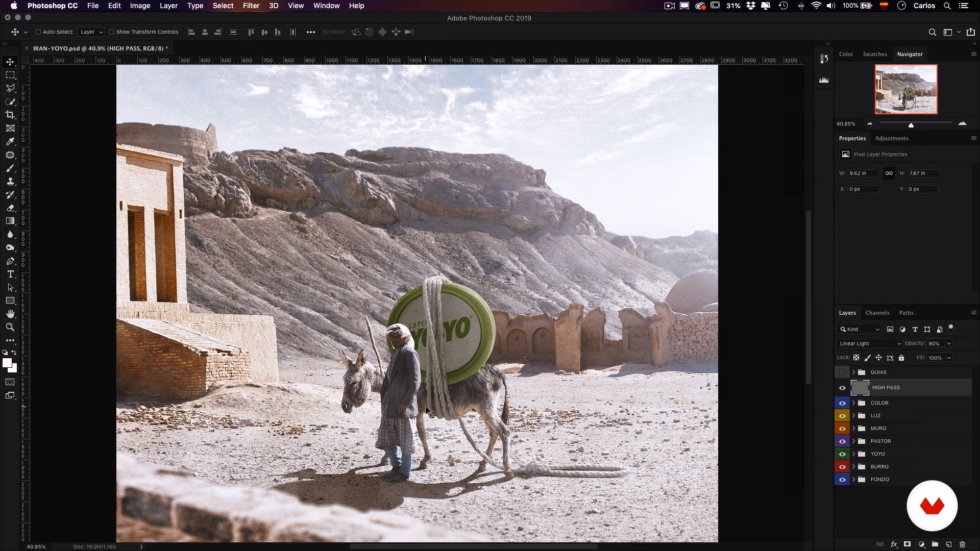Select the Pen tool
This screenshot has width=980, height=551.
click(10, 261)
